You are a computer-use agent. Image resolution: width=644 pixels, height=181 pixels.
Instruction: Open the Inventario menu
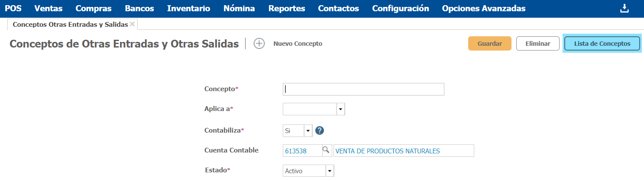point(189,9)
